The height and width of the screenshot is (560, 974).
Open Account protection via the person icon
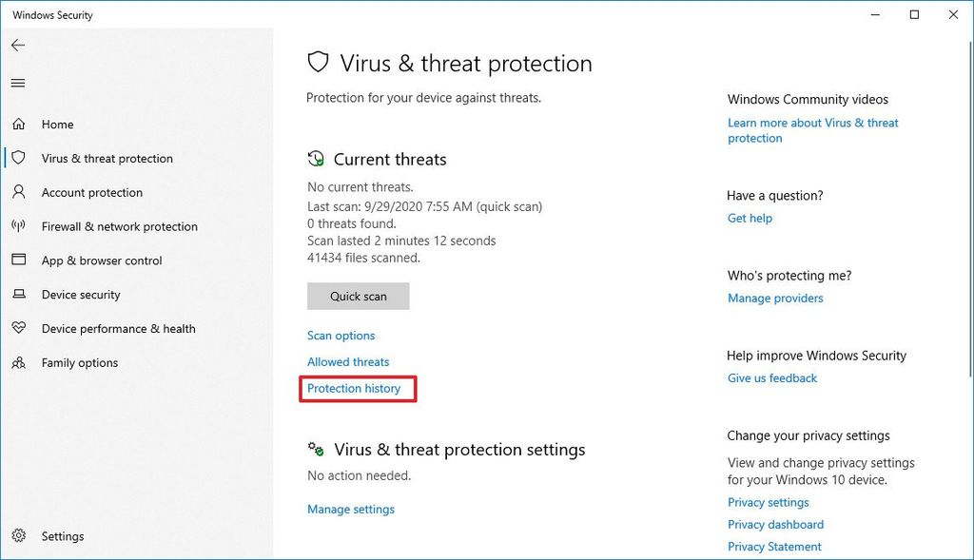click(18, 192)
